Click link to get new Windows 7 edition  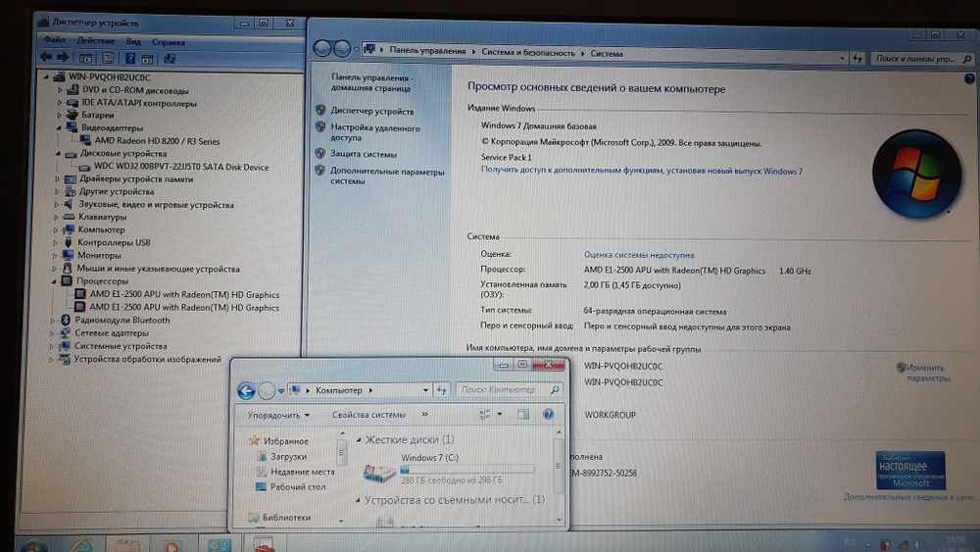tap(641, 170)
